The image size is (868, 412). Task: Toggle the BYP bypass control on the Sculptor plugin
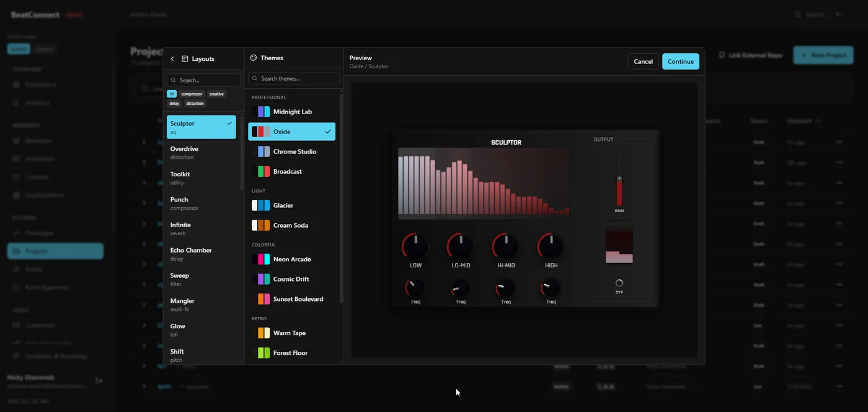pyautogui.click(x=618, y=283)
